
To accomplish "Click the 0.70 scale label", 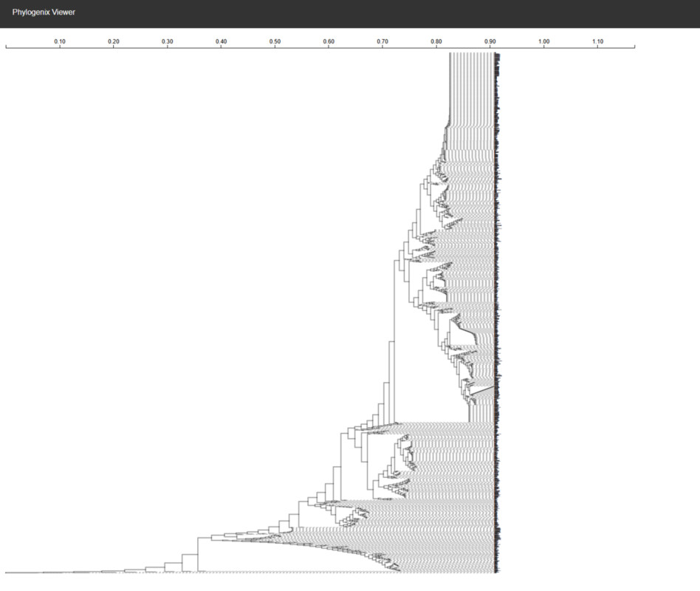I will pos(382,41).
